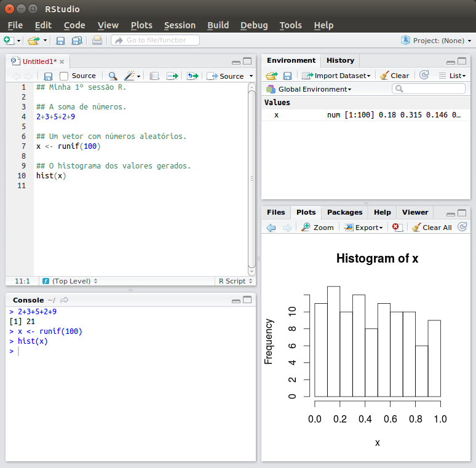The width and height of the screenshot is (476, 468).
Task: Switch to the History tab
Action: click(340, 60)
